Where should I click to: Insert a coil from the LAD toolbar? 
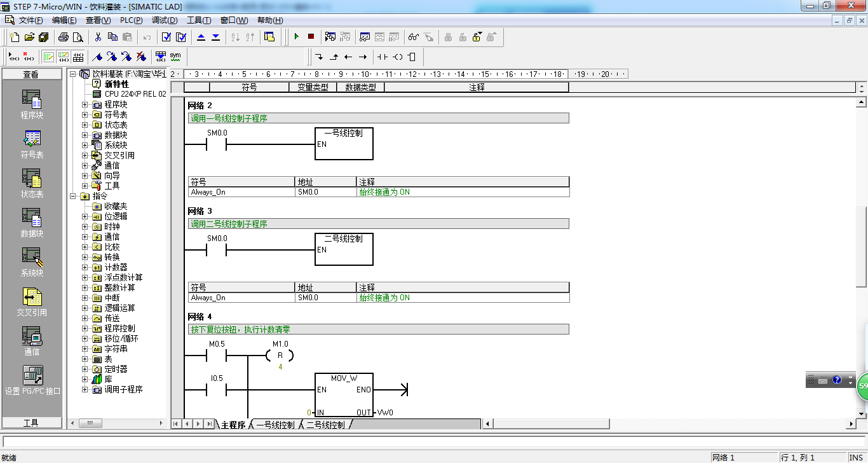point(397,57)
